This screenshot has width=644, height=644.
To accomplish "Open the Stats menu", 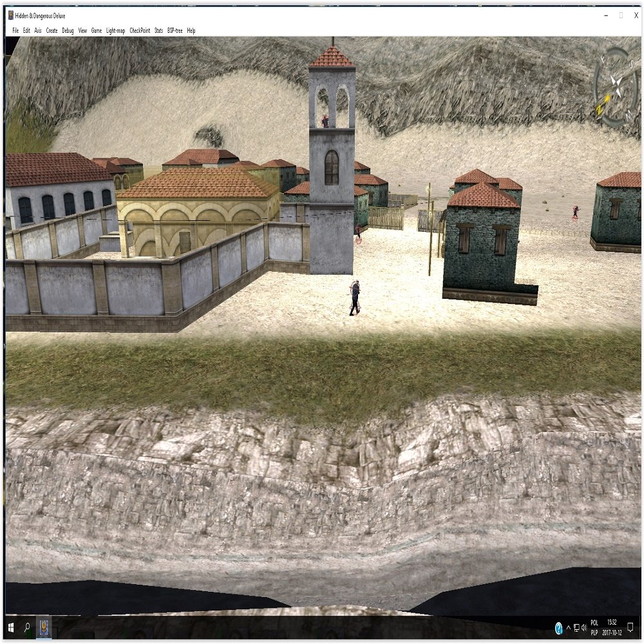I will click(158, 30).
